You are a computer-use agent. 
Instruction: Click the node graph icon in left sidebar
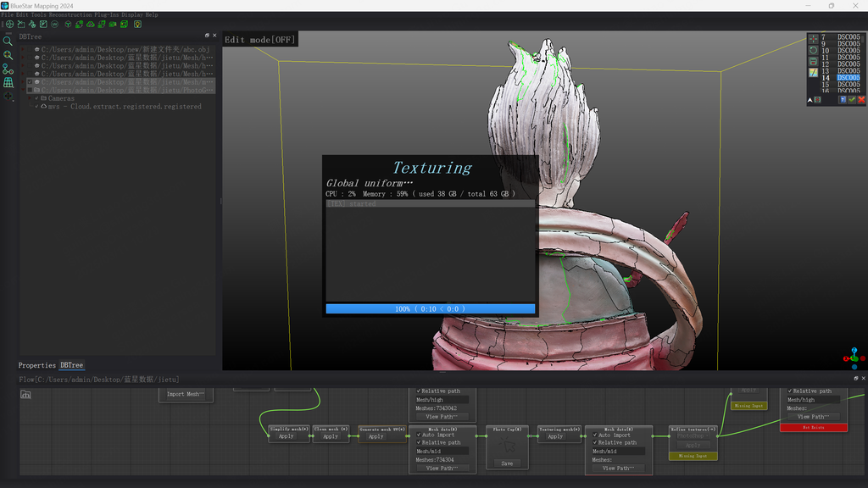[x=8, y=69]
